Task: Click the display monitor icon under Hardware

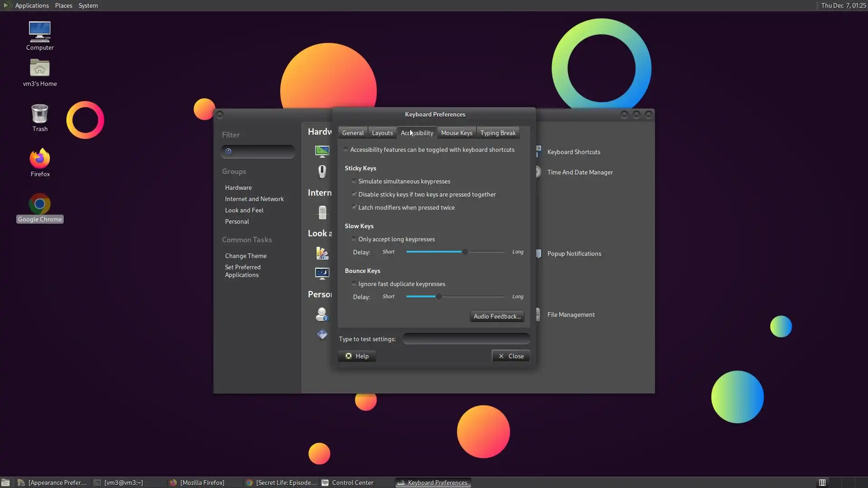Action: tap(322, 151)
